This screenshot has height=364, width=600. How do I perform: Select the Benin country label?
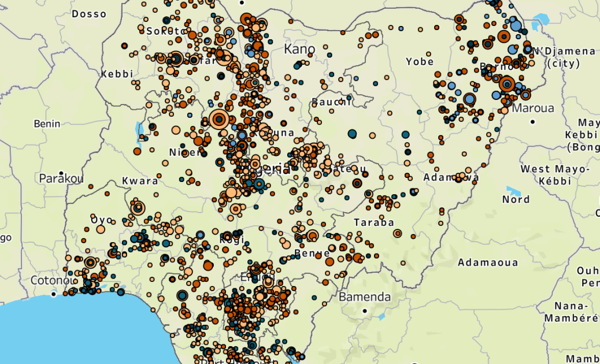point(47,124)
